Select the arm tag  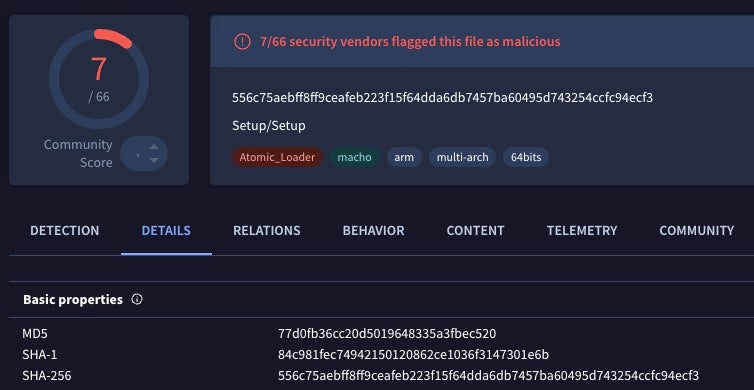pyautogui.click(x=404, y=157)
